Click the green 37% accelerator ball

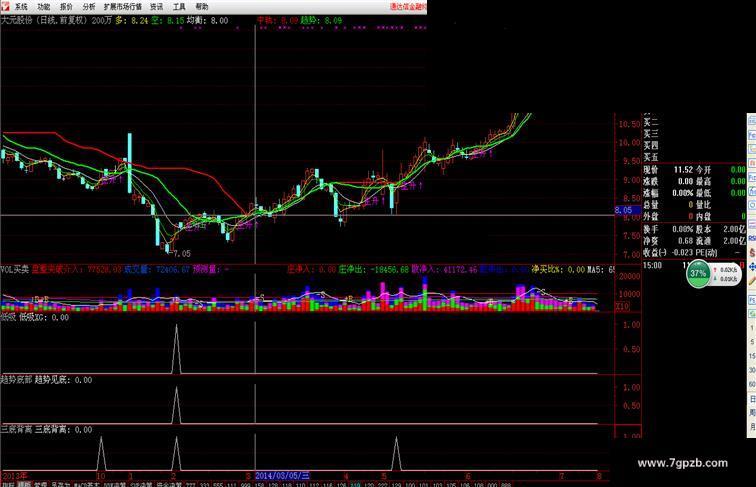click(x=698, y=273)
